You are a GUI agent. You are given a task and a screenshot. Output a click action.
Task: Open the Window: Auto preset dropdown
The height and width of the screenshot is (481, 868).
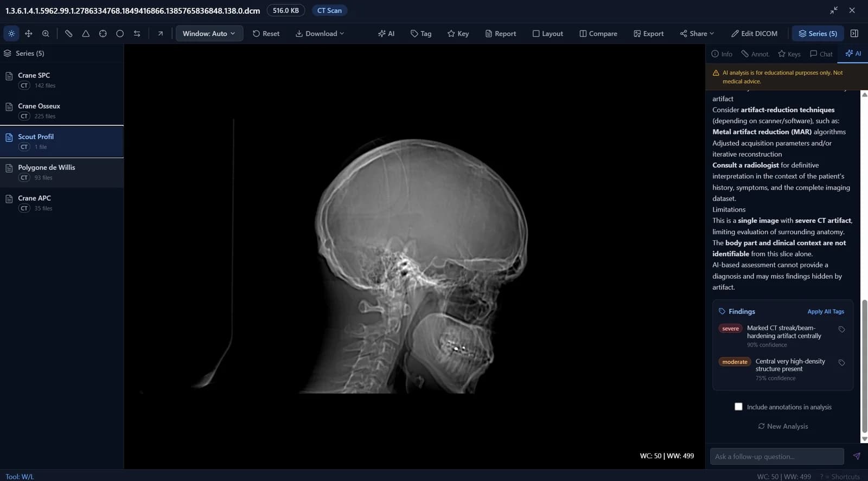[209, 34]
